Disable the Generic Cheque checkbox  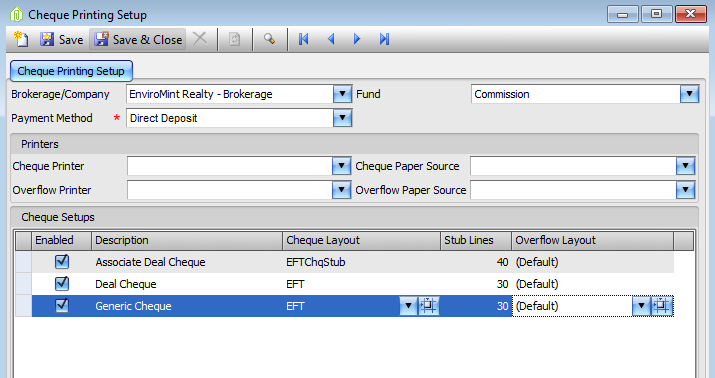[x=62, y=306]
